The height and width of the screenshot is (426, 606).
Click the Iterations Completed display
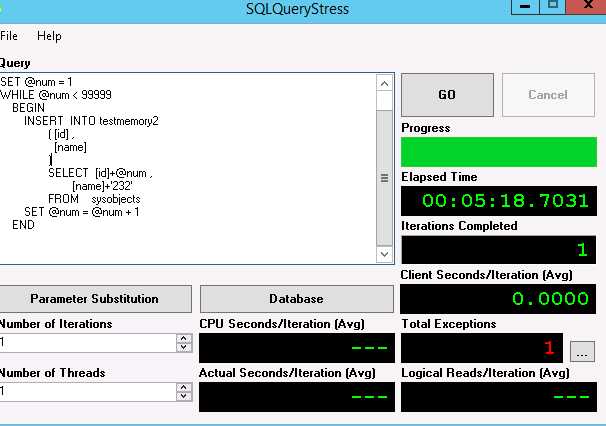[499, 250]
